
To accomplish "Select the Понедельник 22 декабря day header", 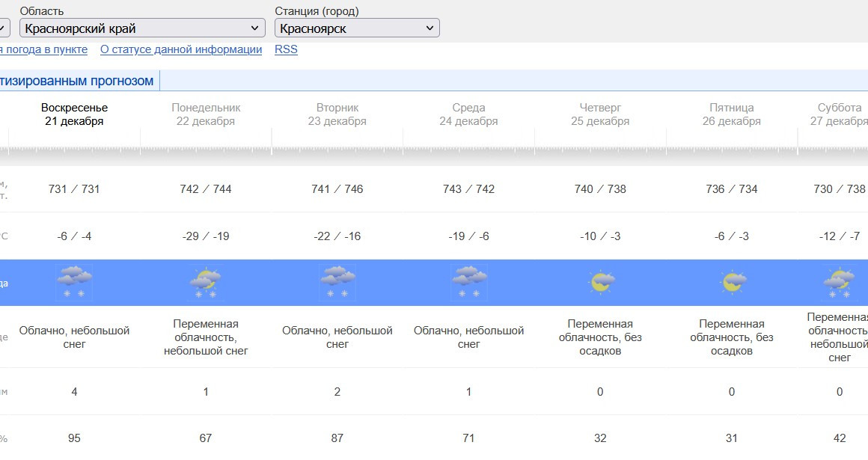I will tap(206, 114).
